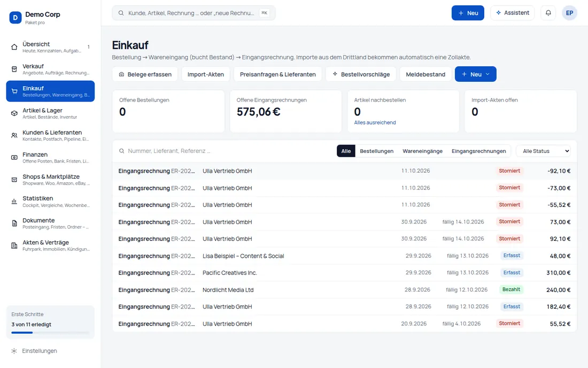Click the keyboard shortcut badge in search
Viewport: 588px width, 368px height.
point(265,13)
